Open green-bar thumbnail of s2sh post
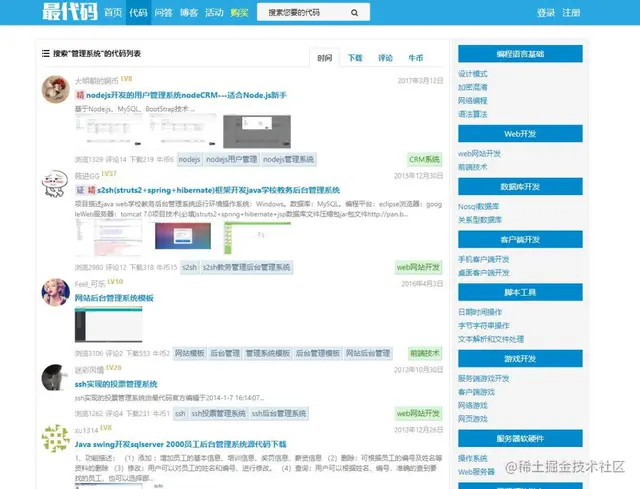 coord(257,238)
